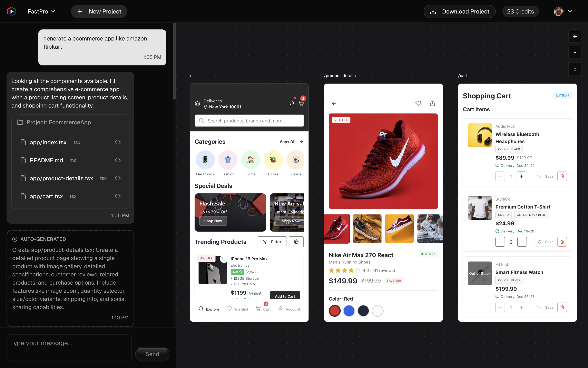
Task: Zoom out the canvas with minus button
Action: [575, 53]
